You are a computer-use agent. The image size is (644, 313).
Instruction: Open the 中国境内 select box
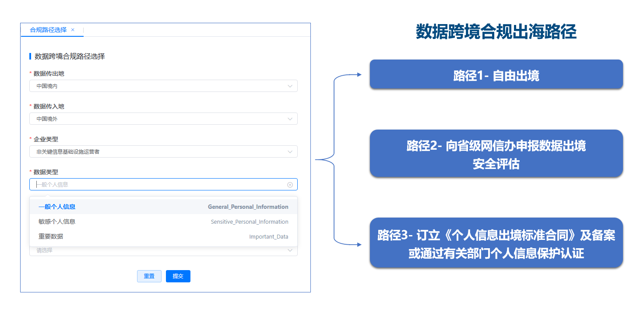point(158,86)
